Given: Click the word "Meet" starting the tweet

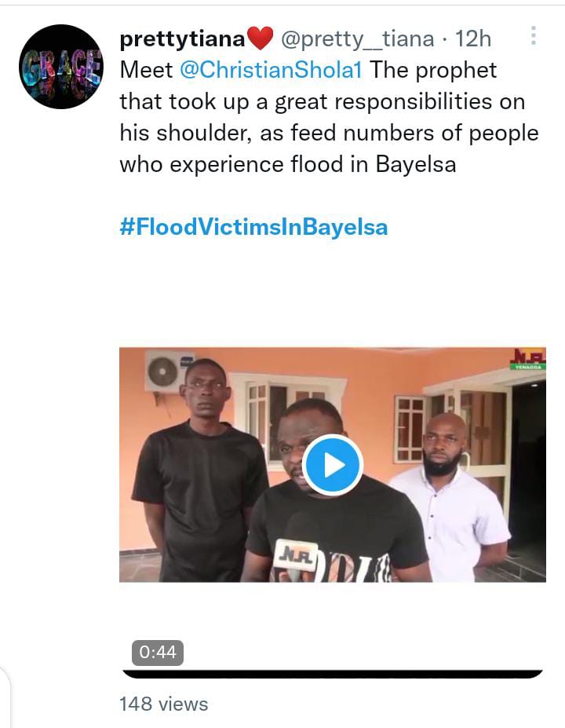Looking at the screenshot, I should (x=146, y=70).
